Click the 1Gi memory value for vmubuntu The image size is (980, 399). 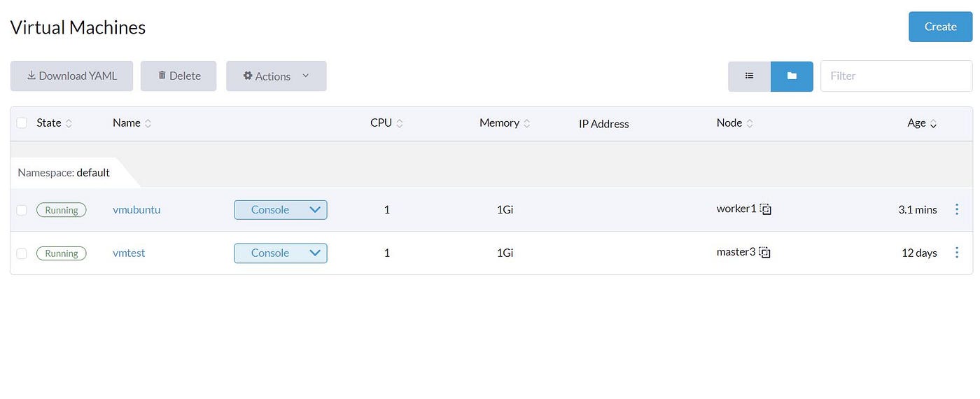(505, 209)
